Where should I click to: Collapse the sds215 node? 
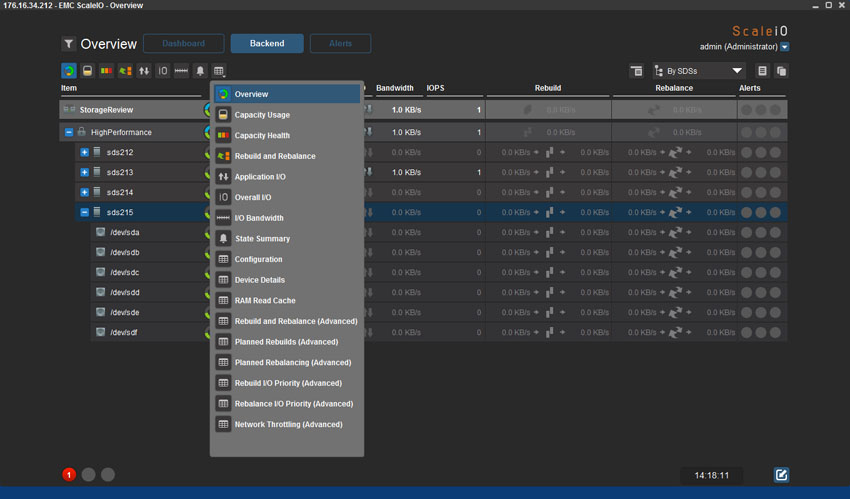[85, 212]
